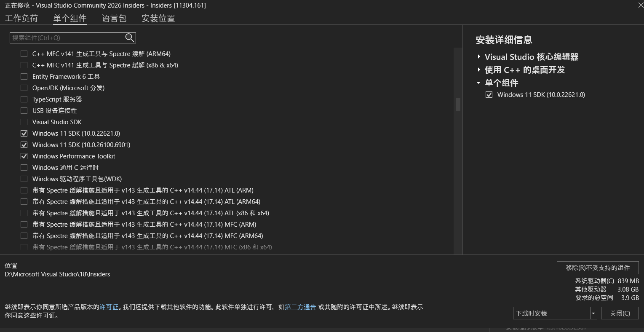Screen dimensions: 644x332
Task: Click the 许可证 link
Action: [109, 307]
